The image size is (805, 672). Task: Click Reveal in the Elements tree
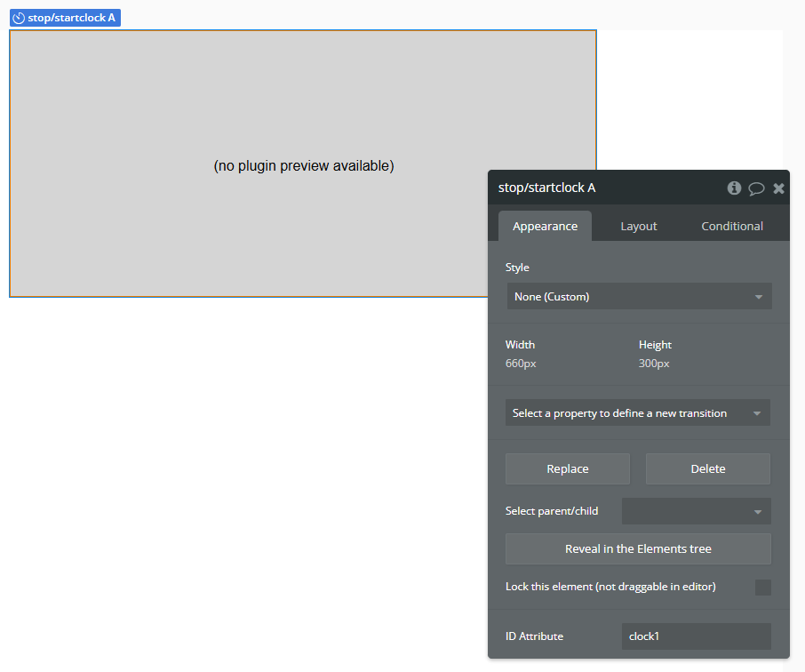(638, 548)
